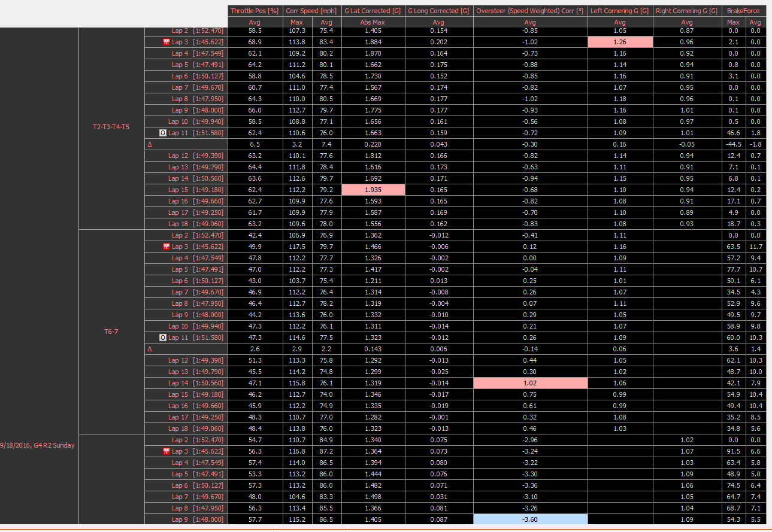Click the highlighted 1.935 Abs Max cell
The image size is (772, 532).
pyautogui.click(x=373, y=190)
